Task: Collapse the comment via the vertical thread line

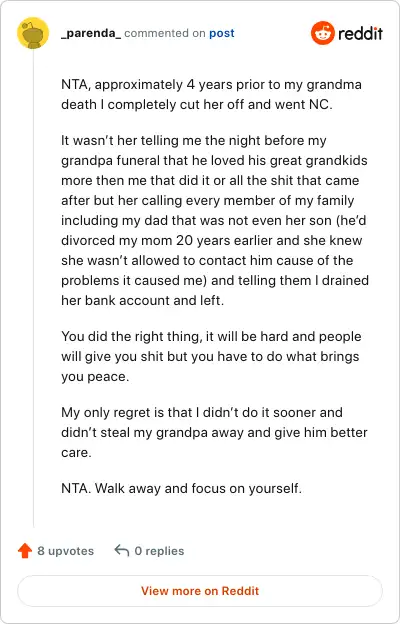Action: pyautogui.click(x=33, y=289)
